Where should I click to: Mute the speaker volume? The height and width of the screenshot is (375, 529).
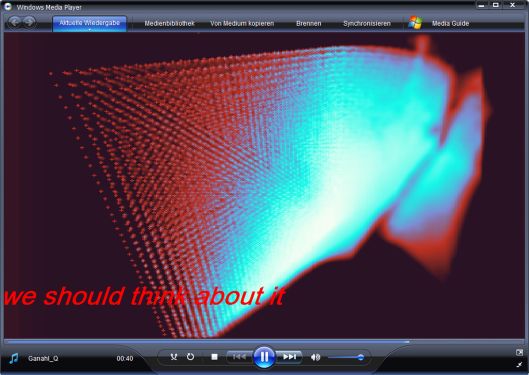(315, 357)
